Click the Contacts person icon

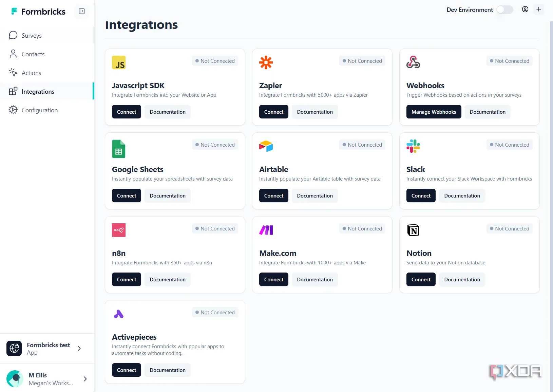pos(13,54)
